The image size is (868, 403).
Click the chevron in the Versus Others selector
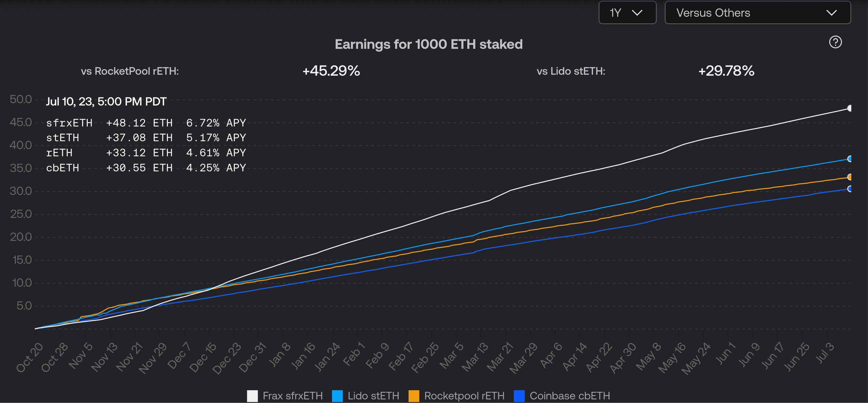point(831,13)
